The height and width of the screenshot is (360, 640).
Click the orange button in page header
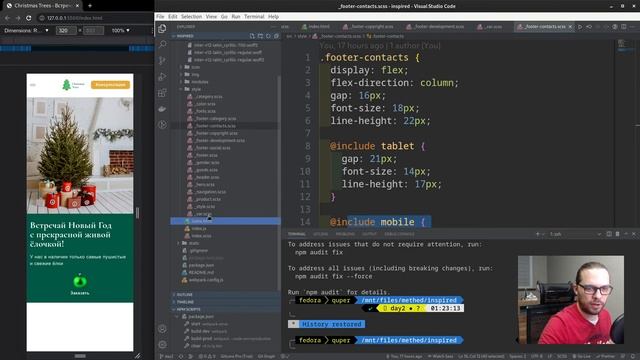pos(110,84)
